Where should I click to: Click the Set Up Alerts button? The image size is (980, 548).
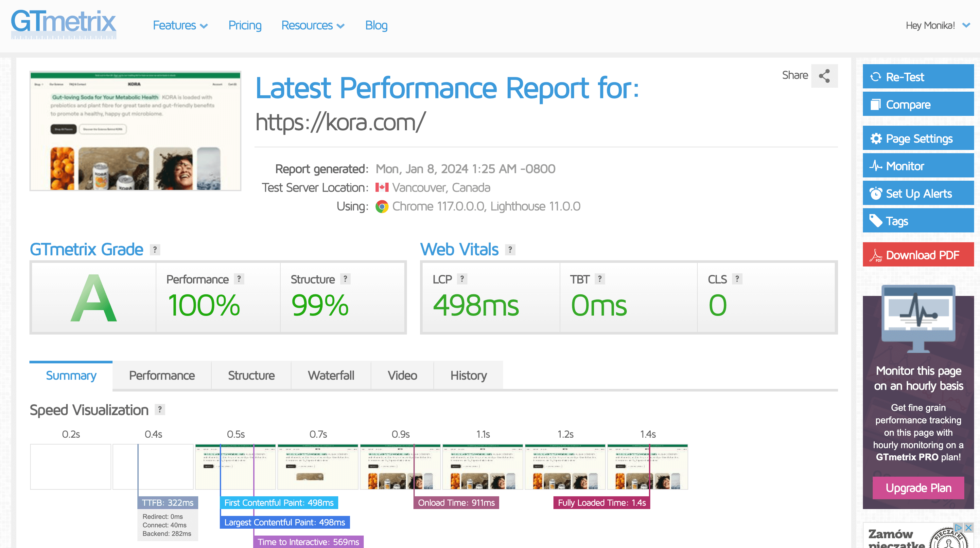pos(918,193)
